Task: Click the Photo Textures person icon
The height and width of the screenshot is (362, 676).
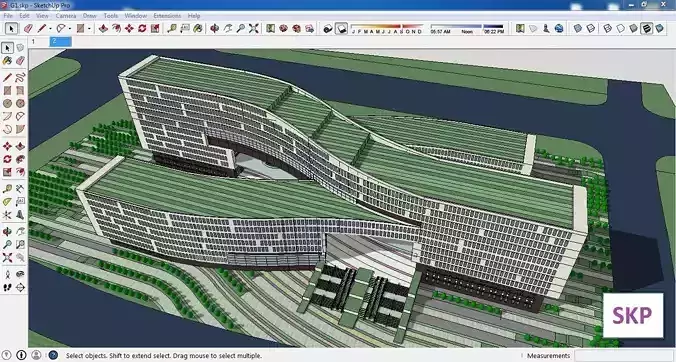Action: point(546,28)
